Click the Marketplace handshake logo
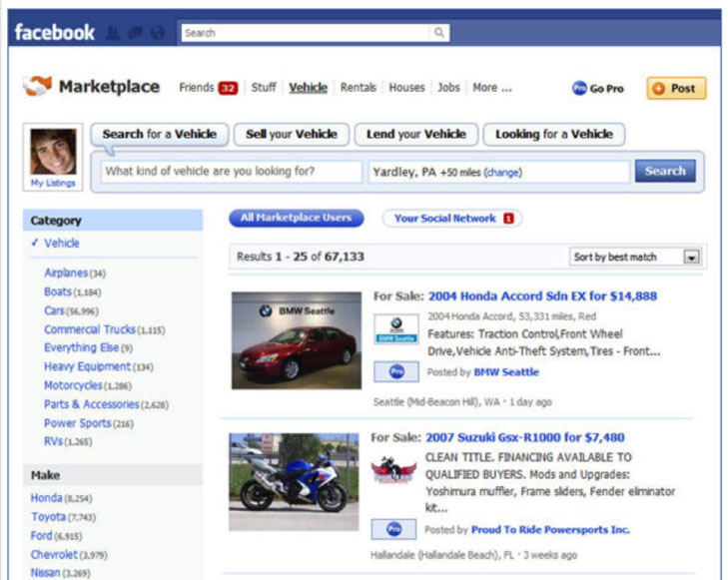Screen dimensions: 728x580 [37, 86]
